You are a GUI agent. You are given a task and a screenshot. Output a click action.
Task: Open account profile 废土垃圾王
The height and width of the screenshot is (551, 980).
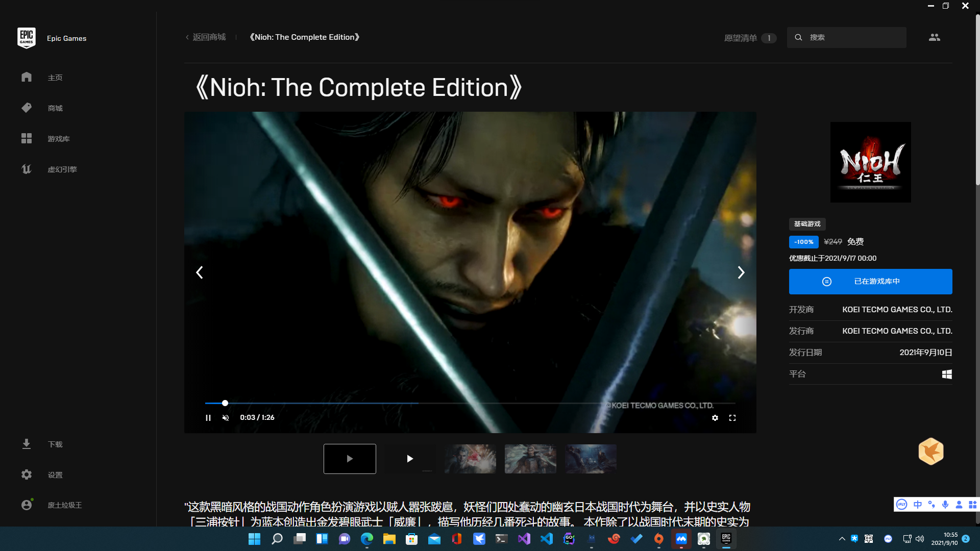[64, 505]
